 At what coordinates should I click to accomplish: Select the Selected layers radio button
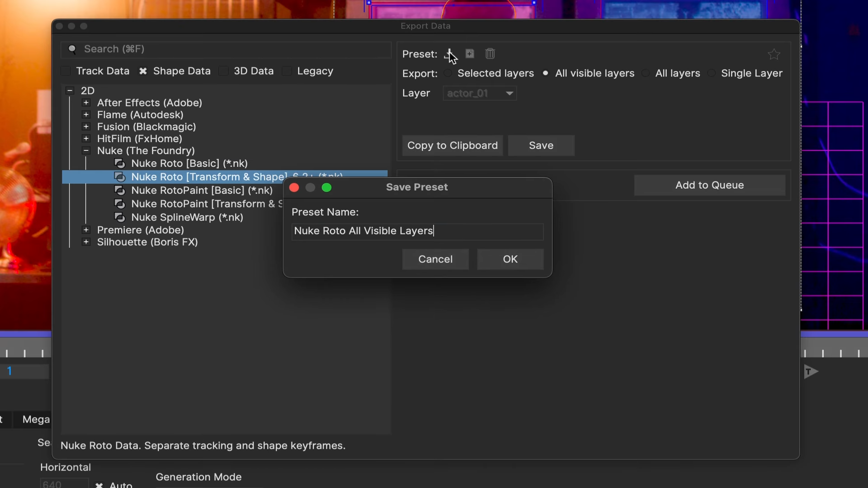coord(448,73)
